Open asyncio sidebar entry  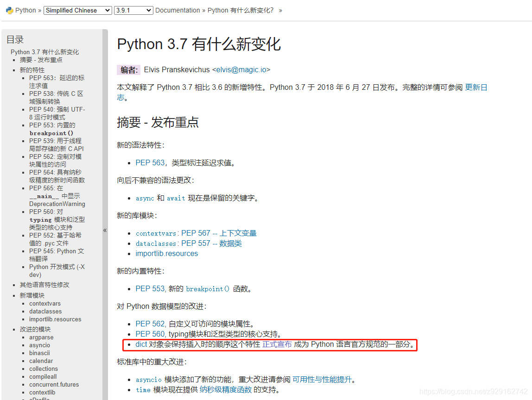(39, 345)
